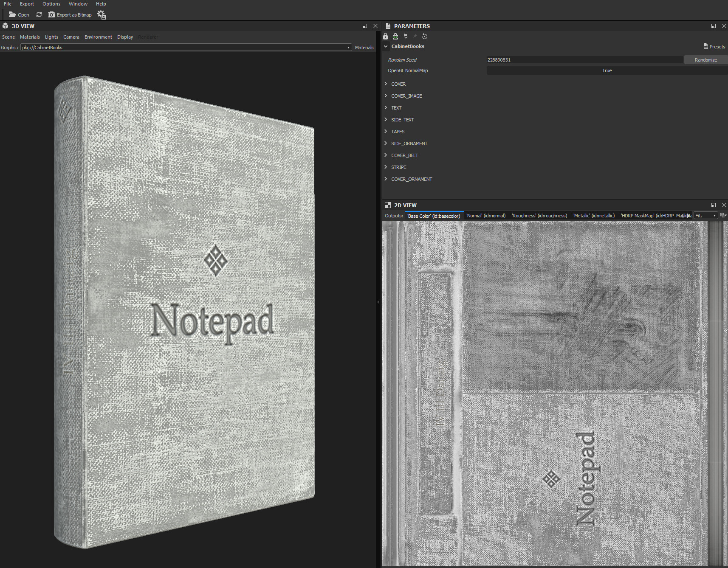728x568 pixels.
Task: Refresh the substance using the reload icon
Action: (x=39, y=14)
